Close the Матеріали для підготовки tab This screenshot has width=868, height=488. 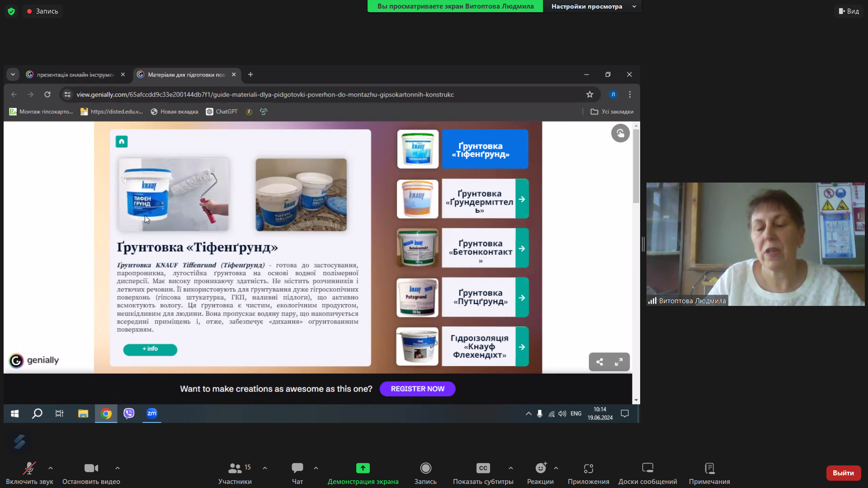pos(234,75)
